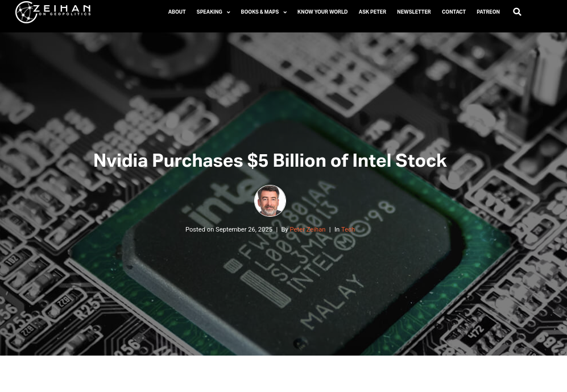Click Peter Zeihan's author avatar photo

click(x=270, y=201)
